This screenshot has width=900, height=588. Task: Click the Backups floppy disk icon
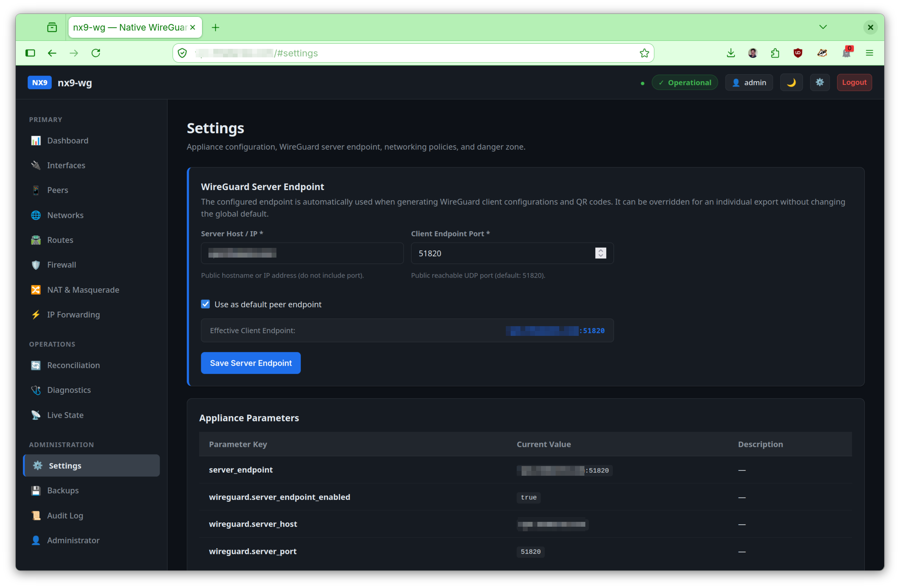(x=36, y=490)
